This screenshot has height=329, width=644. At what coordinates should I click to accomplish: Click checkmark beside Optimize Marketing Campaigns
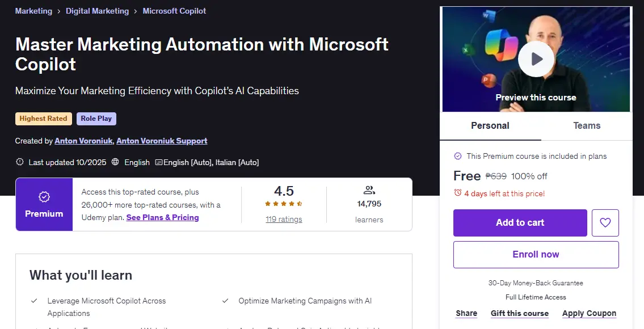[x=225, y=301]
